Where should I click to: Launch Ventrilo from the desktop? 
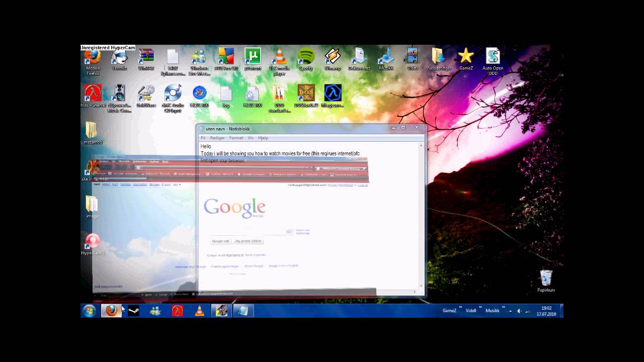[x=119, y=60]
